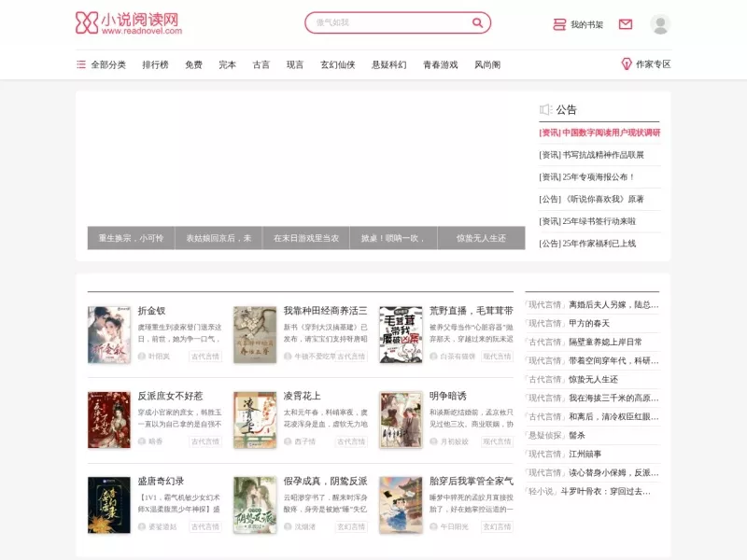
Task: Open the 玄幻仙侠 menu item
Action: pos(338,64)
